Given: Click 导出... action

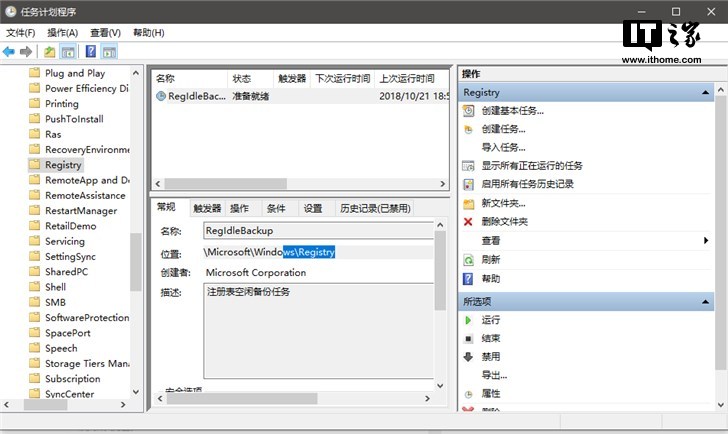Looking at the screenshot, I should click(x=494, y=375).
